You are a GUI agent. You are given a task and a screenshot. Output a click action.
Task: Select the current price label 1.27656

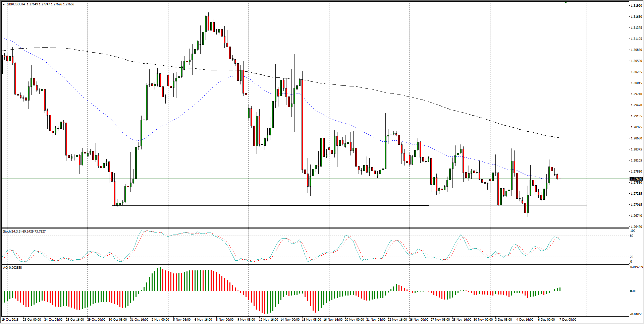pyautogui.click(x=636, y=179)
